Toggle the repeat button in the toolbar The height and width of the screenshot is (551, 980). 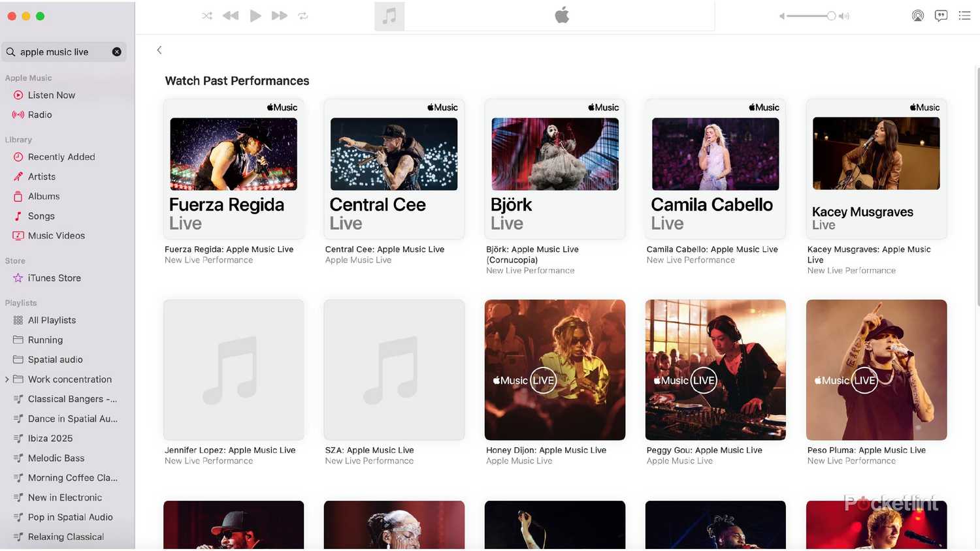pos(303,16)
